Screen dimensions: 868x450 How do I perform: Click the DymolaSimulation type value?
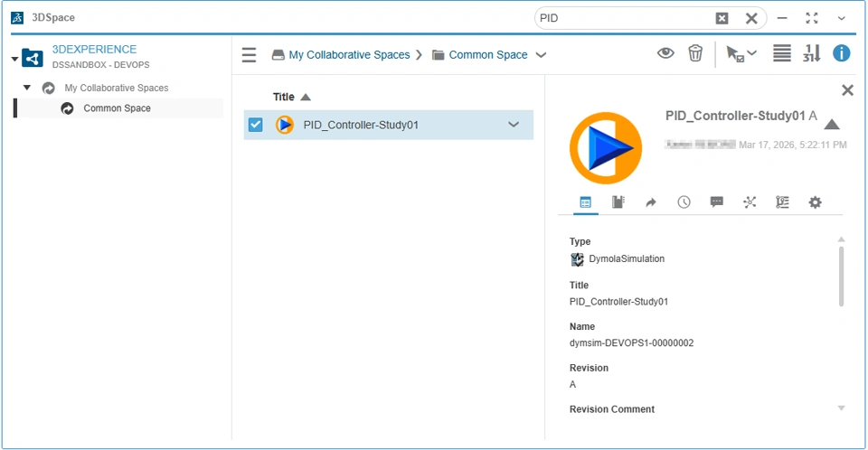[x=627, y=259]
